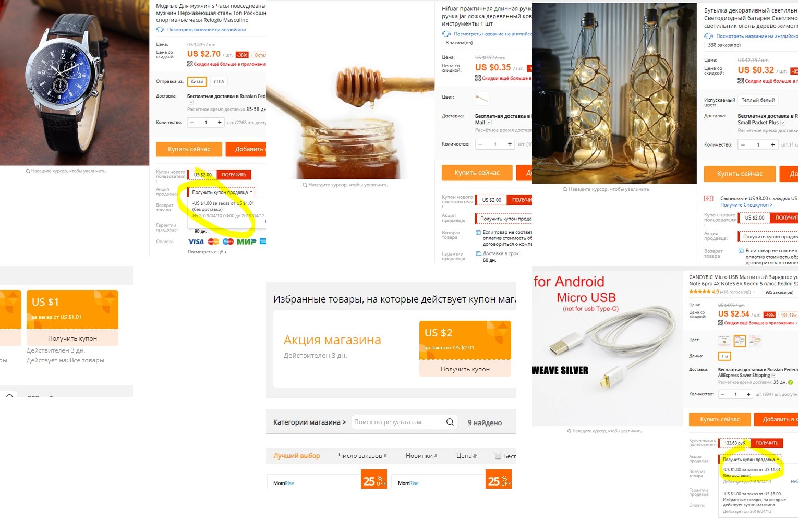Screen dimensions: 798x532
Task: Open the Посмотреть ещё link under payment icons
Action: [207, 252]
